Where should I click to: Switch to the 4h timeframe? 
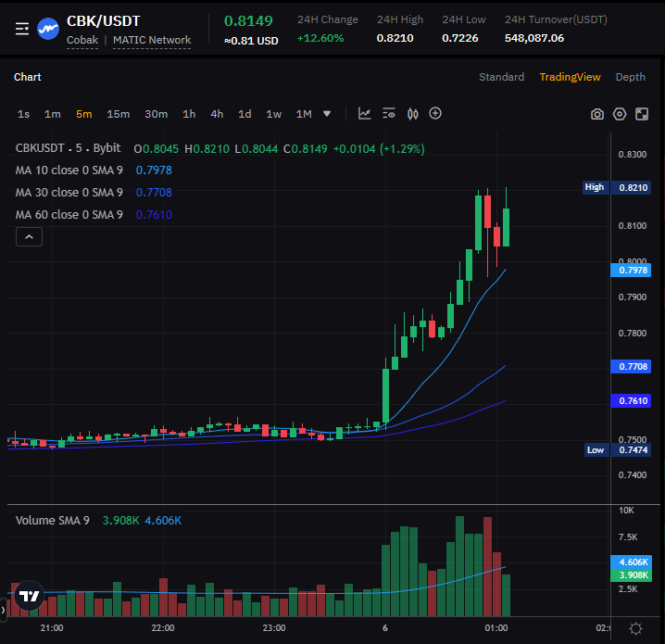(x=217, y=114)
